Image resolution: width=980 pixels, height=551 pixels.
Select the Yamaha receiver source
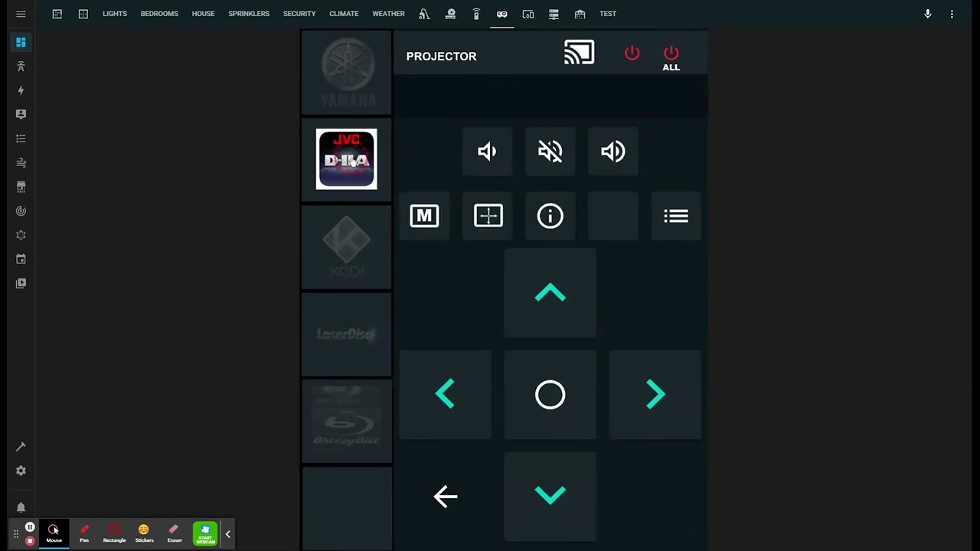click(347, 73)
